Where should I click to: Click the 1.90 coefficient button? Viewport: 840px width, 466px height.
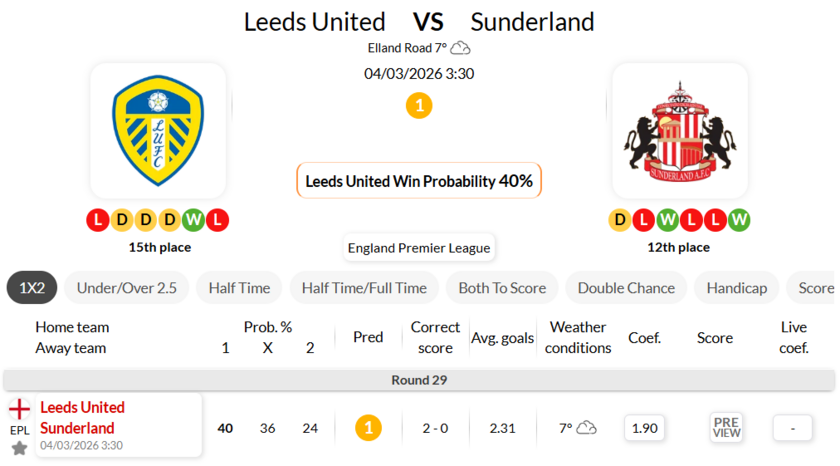pos(645,428)
